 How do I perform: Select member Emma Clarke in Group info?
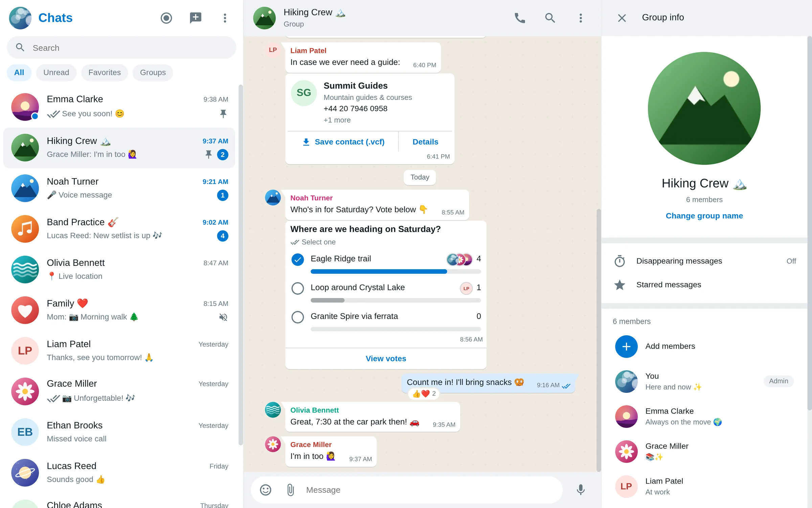(x=704, y=417)
